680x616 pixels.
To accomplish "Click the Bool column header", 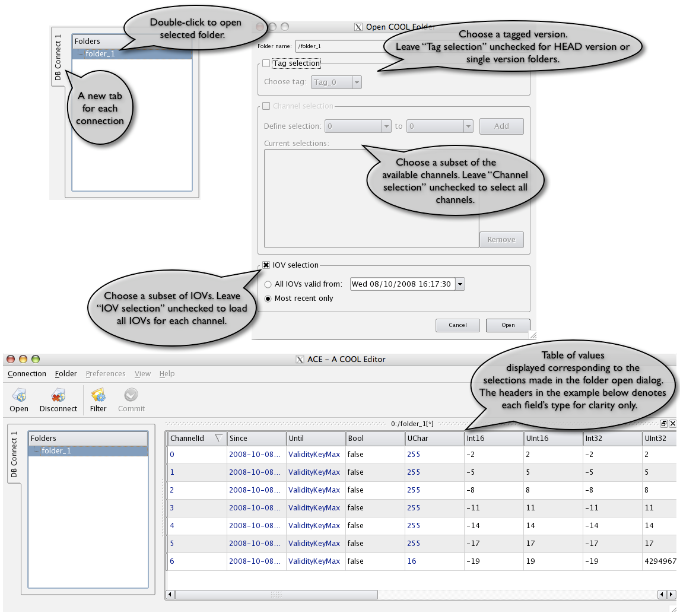I will coord(375,438).
